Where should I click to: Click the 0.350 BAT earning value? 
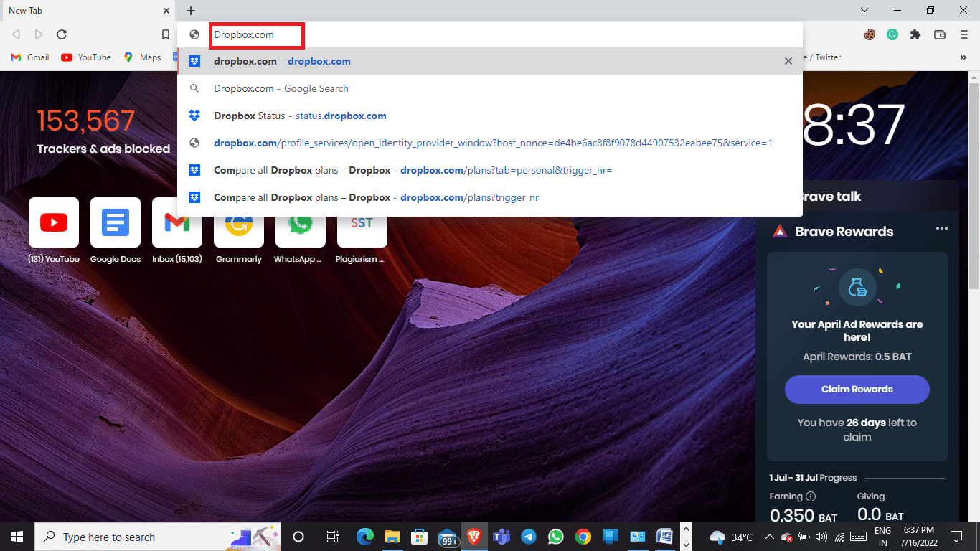[804, 516]
